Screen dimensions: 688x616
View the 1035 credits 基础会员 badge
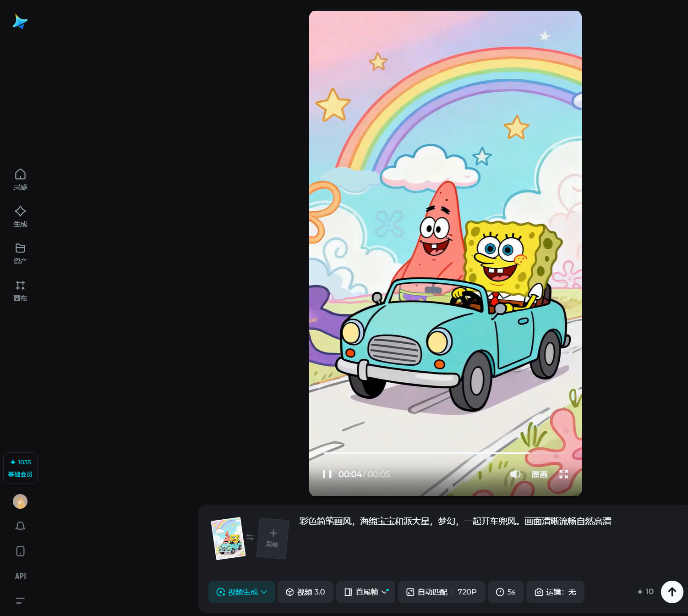tap(20, 468)
